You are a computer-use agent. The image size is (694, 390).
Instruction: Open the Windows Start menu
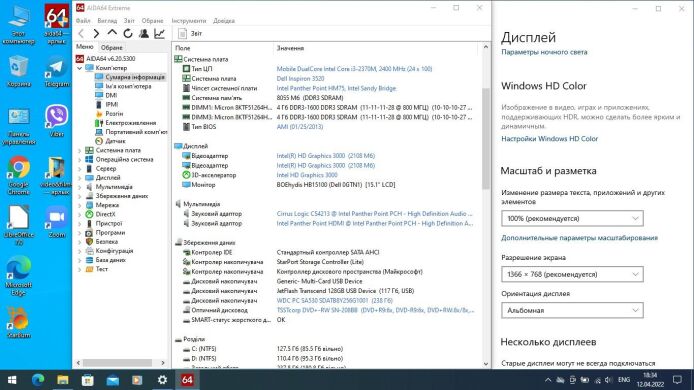12,380
